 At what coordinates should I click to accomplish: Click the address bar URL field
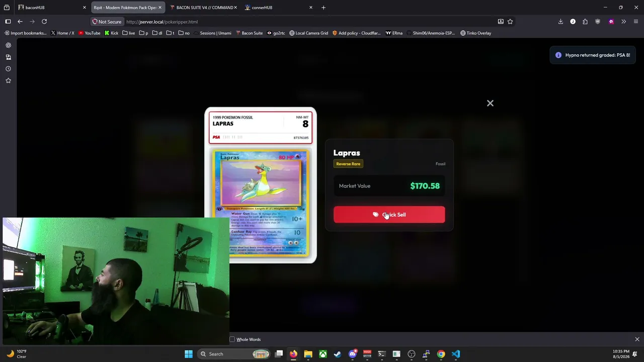click(302, 22)
